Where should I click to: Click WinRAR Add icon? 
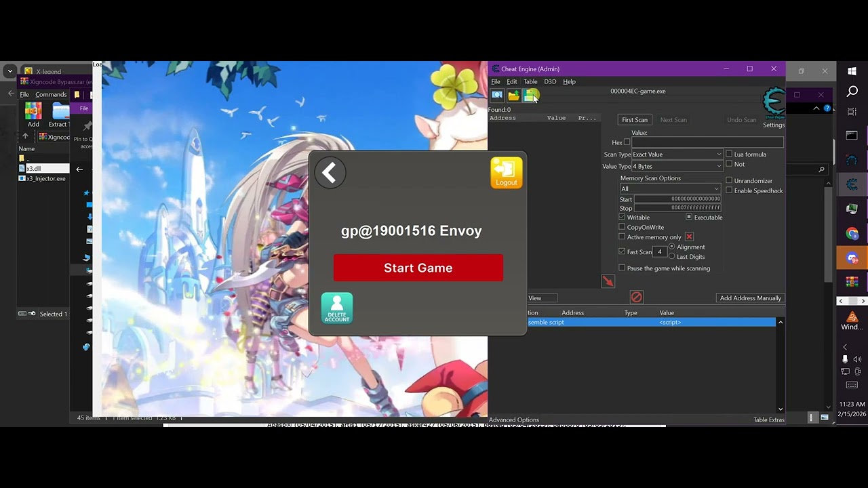click(33, 114)
